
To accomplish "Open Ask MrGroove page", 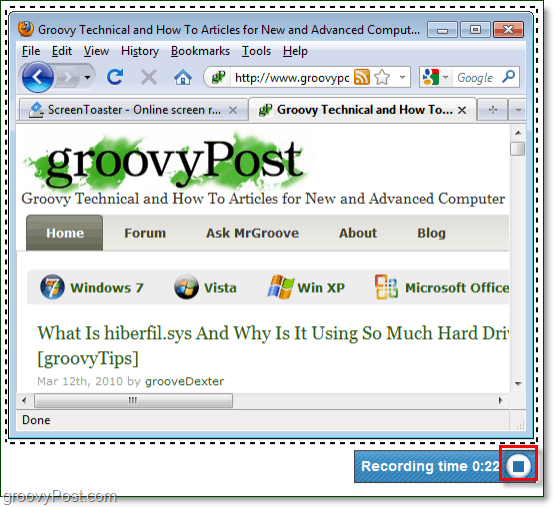I will point(252,233).
